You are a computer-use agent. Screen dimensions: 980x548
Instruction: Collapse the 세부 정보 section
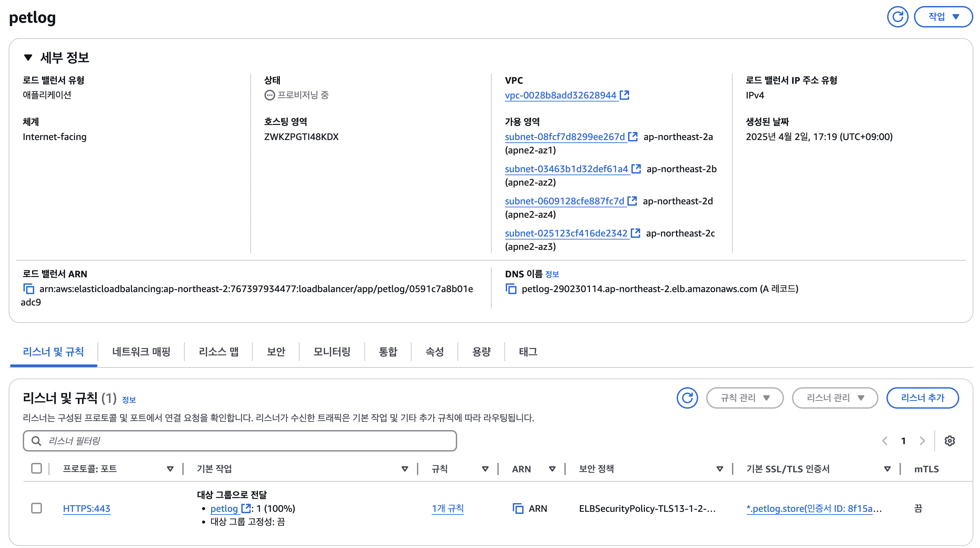(28, 58)
